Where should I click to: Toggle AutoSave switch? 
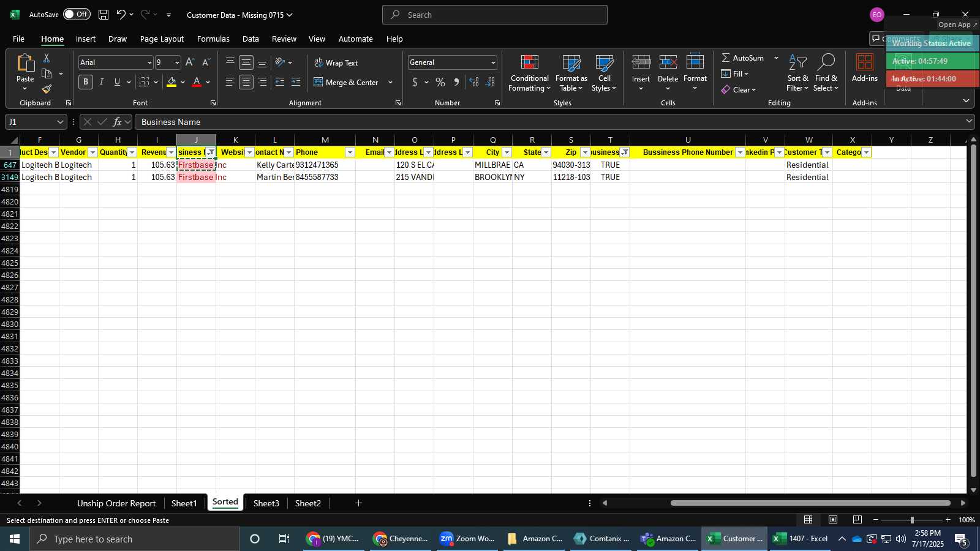pyautogui.click(x=77, y=14)
